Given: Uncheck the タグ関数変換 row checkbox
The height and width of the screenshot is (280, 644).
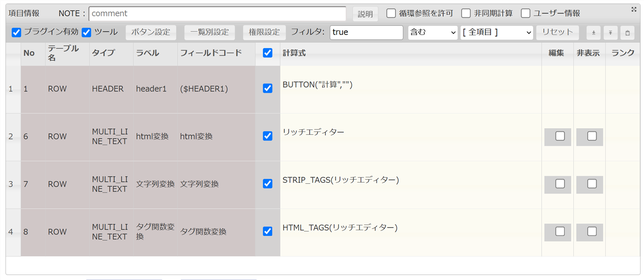Looking at the screenshot, I should pos(267,231).
